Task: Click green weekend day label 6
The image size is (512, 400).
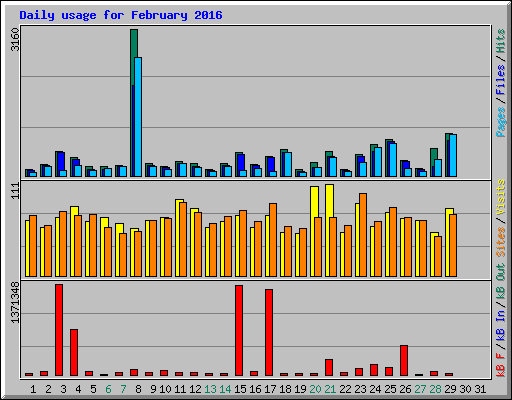Action: pos(108,389)
